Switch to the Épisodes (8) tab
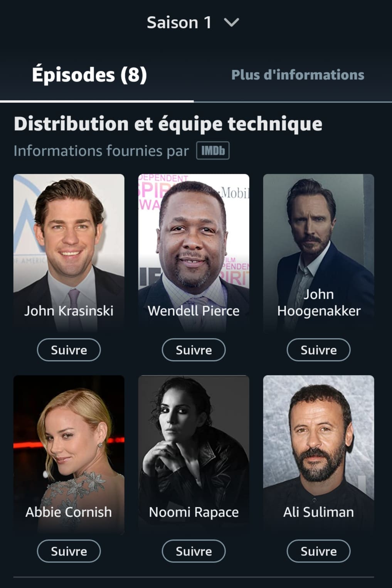Screen dimensions: 392x588 coord(89,75)
